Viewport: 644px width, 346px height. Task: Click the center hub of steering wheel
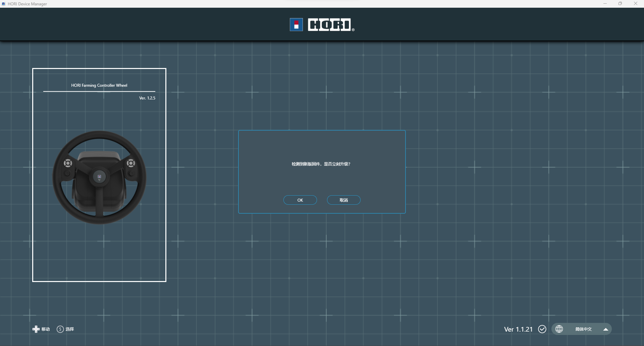point(99,177)
